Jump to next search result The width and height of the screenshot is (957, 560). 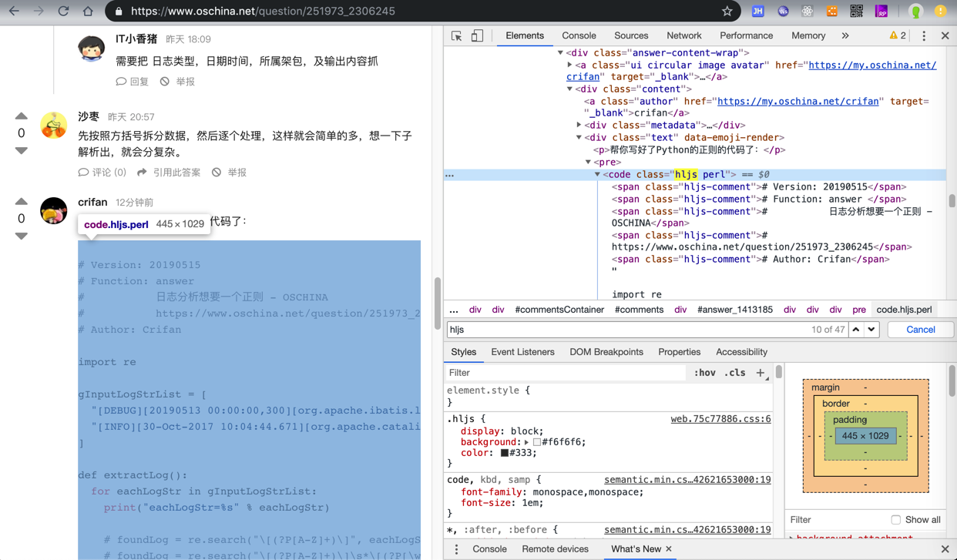coord(871,330)
